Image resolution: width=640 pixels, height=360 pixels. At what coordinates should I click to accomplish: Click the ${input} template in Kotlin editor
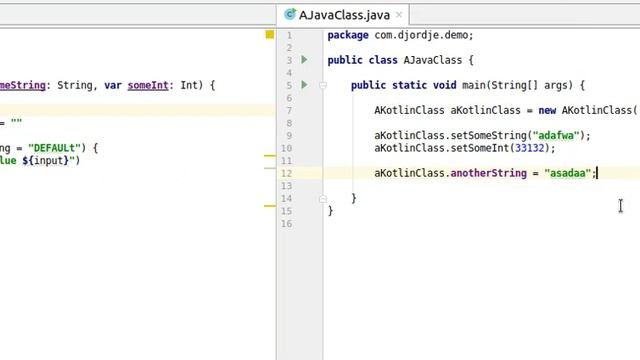click(45, 160)
